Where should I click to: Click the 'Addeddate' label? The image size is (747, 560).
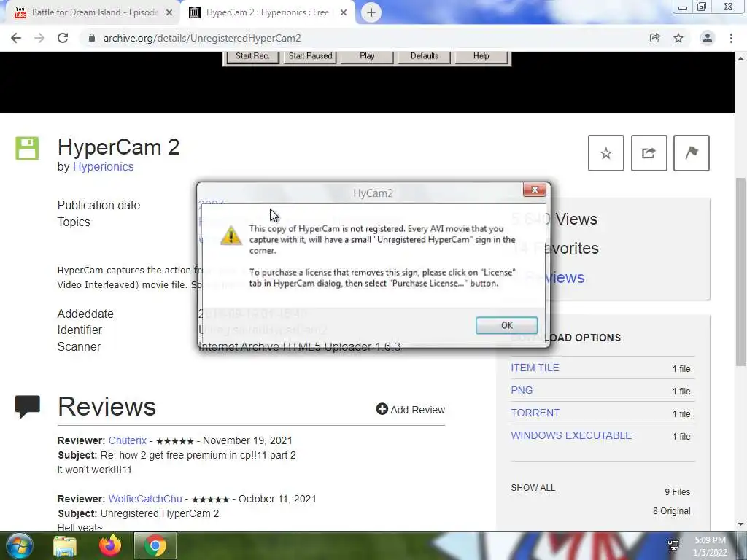pyautogui.click(x=85, y=314)
